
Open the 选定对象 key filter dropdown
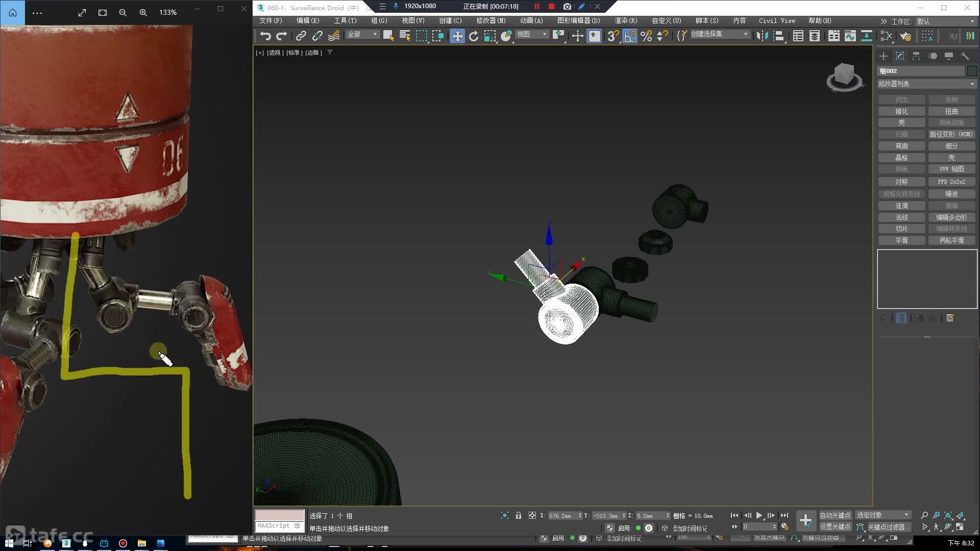[883, 515]
